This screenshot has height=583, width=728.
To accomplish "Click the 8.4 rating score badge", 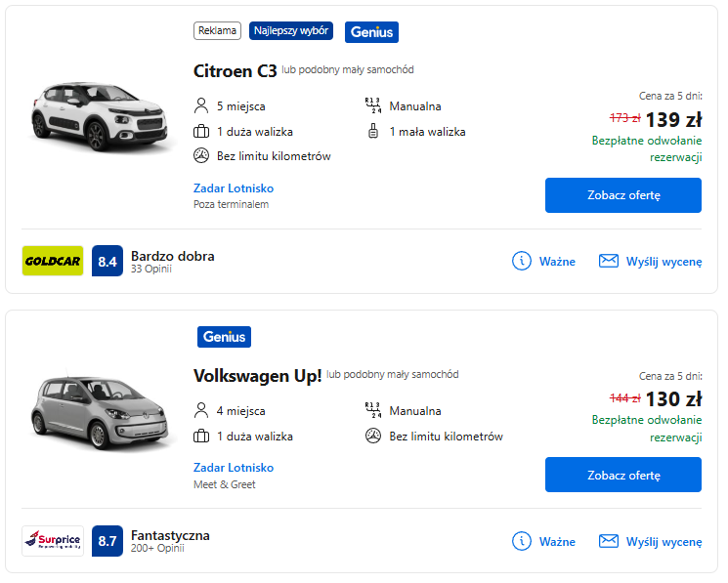I will click(x=107, y=261).
